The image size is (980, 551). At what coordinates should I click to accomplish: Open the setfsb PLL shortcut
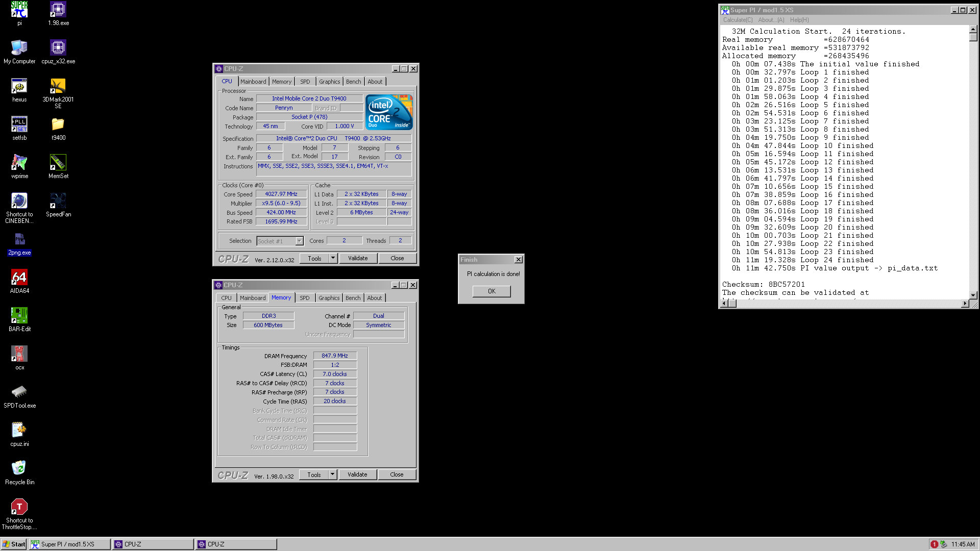[19, 128]
